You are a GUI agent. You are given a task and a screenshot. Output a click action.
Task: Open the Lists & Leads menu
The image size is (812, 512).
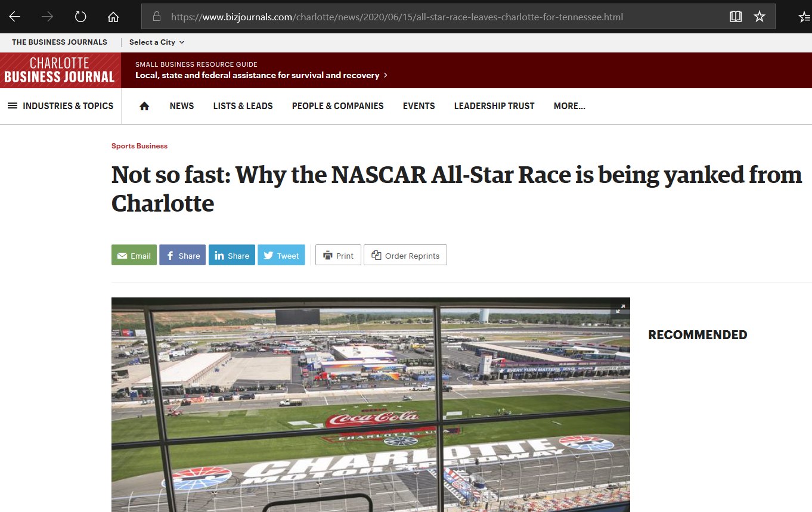pos(243,106)
